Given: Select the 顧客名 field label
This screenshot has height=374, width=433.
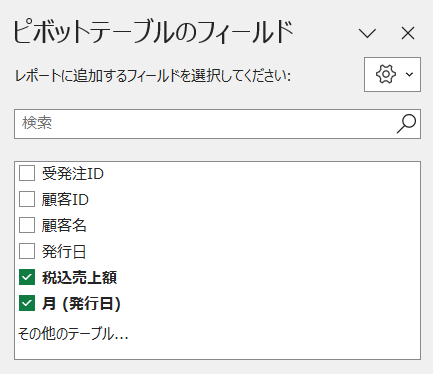Looking at the screenshot, I should click(64, 226).
